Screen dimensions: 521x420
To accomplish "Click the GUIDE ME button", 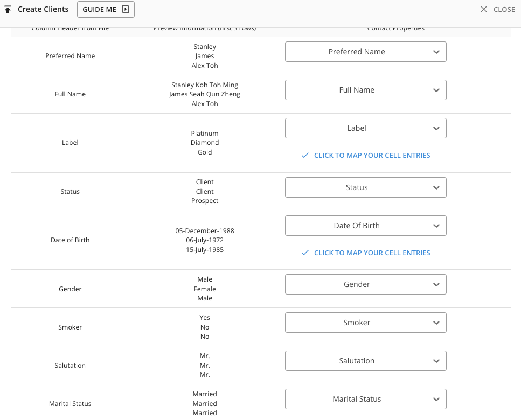I will click(x=106, y=9).
